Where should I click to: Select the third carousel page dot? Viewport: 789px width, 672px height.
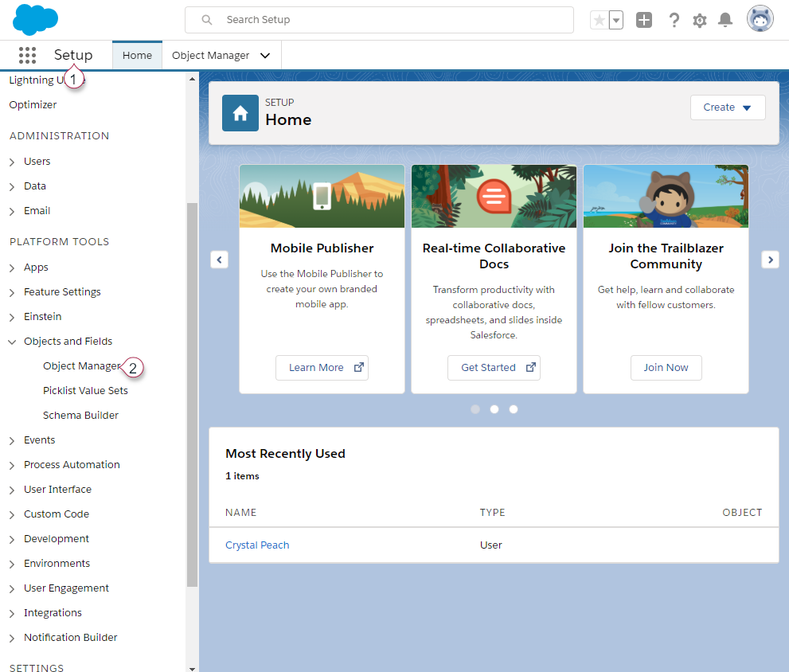(514, 409)
